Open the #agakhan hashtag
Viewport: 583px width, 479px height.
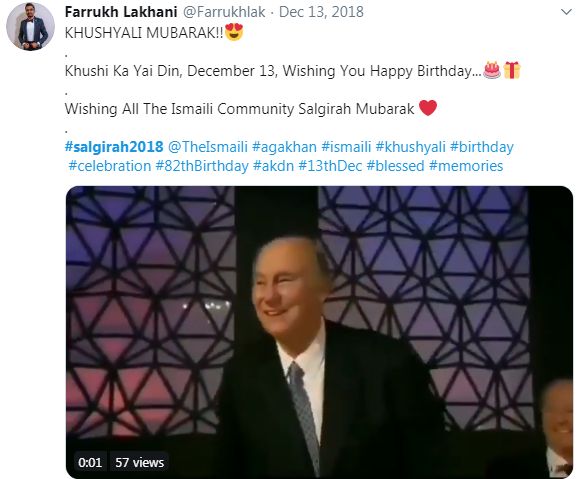(x=284, y=147)
